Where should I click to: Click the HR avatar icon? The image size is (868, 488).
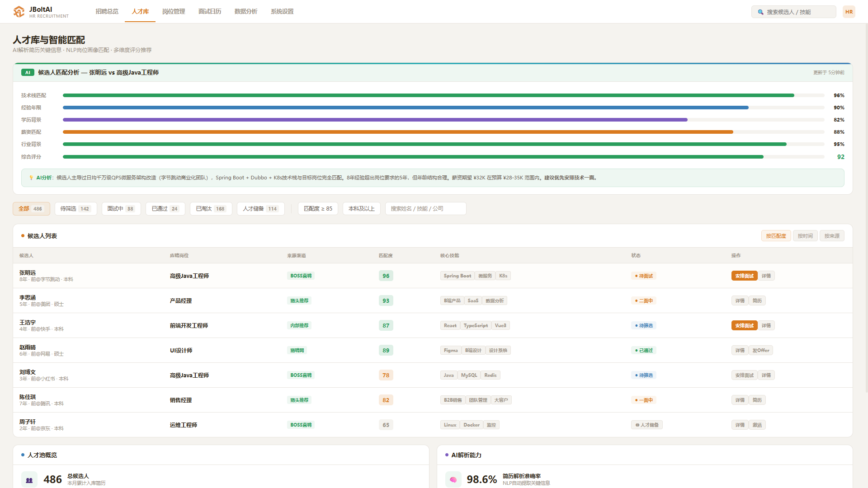coord(849,12)
